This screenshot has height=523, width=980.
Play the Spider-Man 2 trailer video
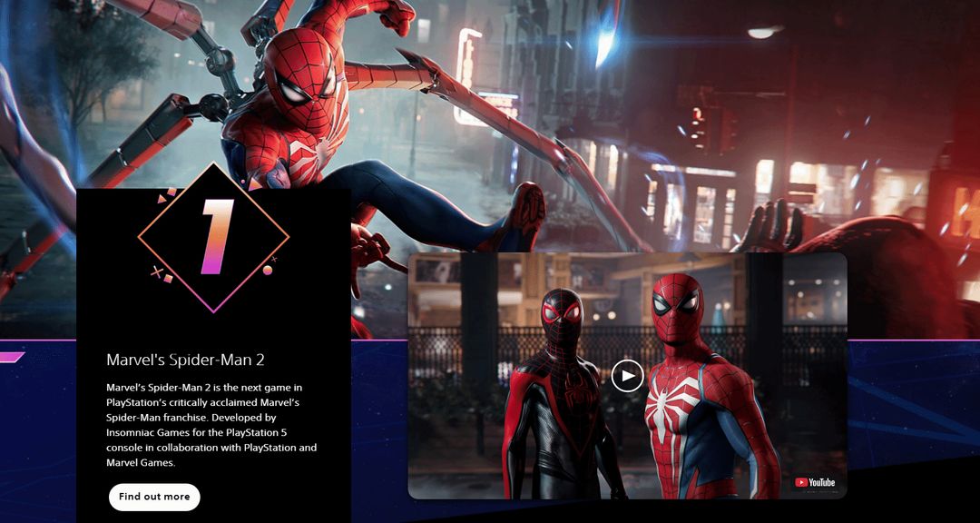627,376
